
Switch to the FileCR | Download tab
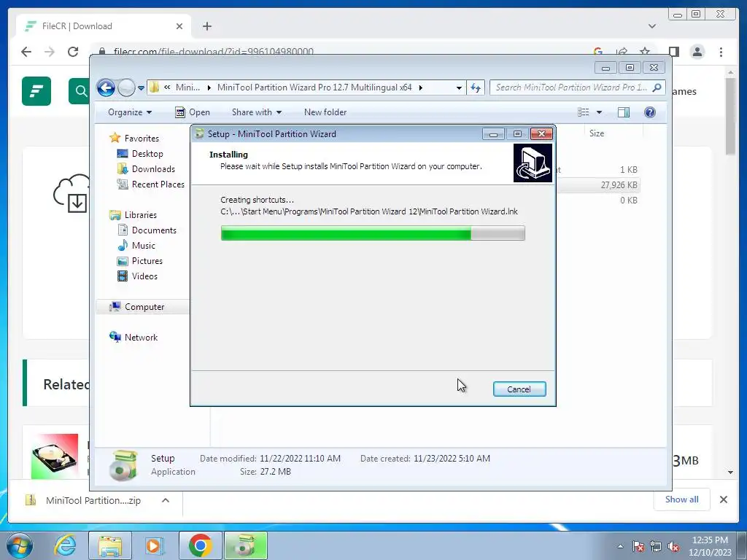click(x=104, y=26)
